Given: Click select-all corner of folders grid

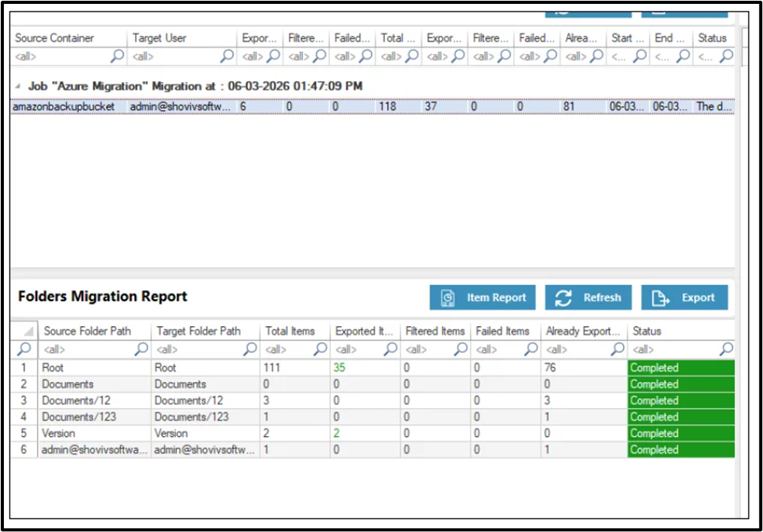Looking at the screenshot, I should [x=24, y=331].
